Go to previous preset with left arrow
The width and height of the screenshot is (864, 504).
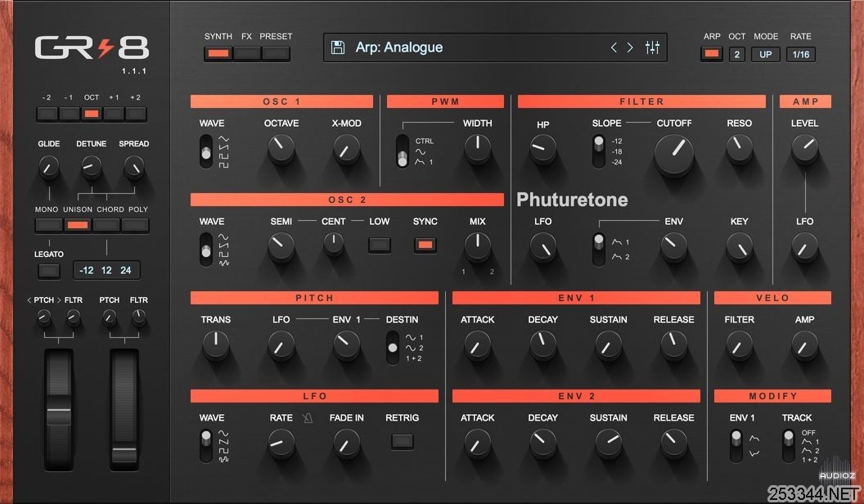pos(614,47)
